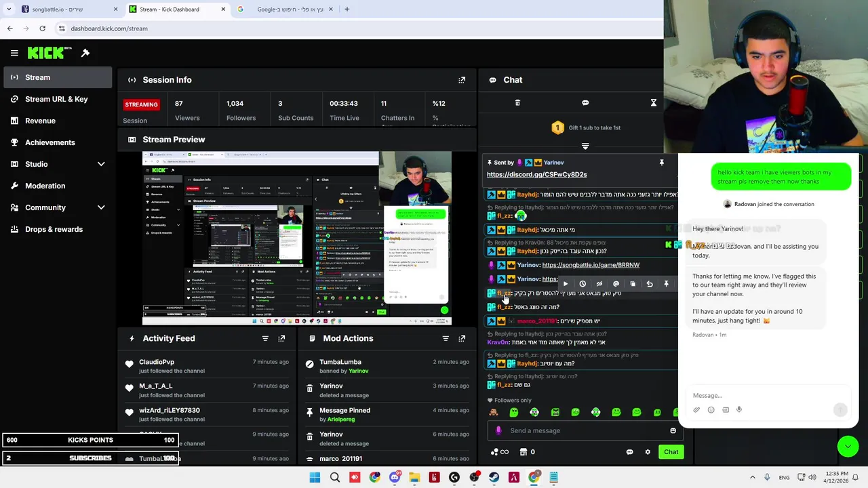868x488 pixels.
Task: Click the browser address bar
Action: pos(359,28)
